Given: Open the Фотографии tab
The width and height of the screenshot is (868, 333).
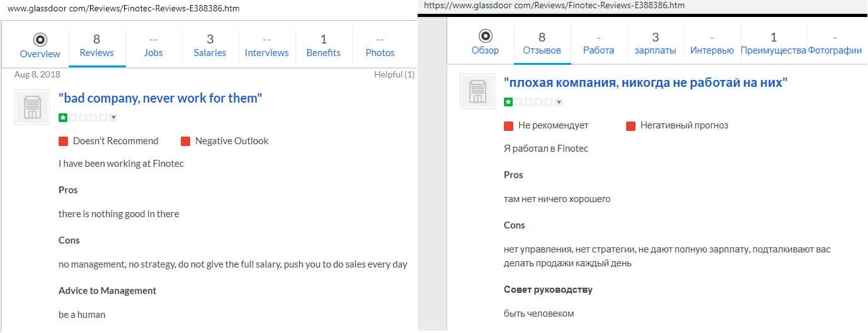Looking at the screenshot, I should (x=835, y=43).
